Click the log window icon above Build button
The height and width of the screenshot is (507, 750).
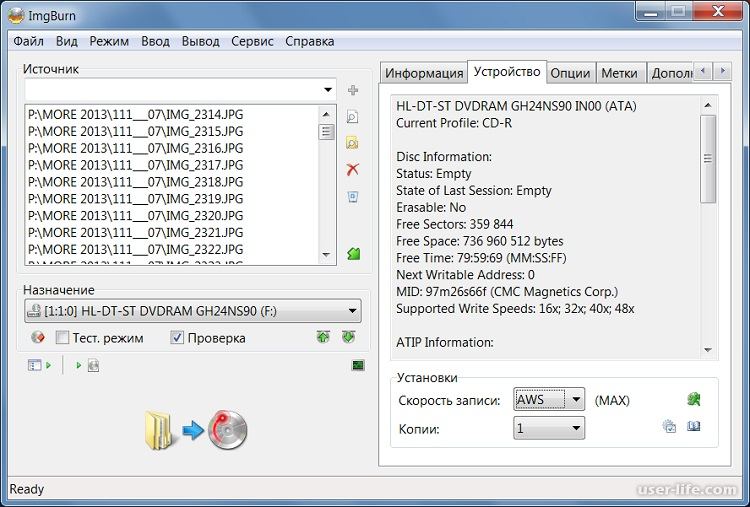click(x=357, y=366)
